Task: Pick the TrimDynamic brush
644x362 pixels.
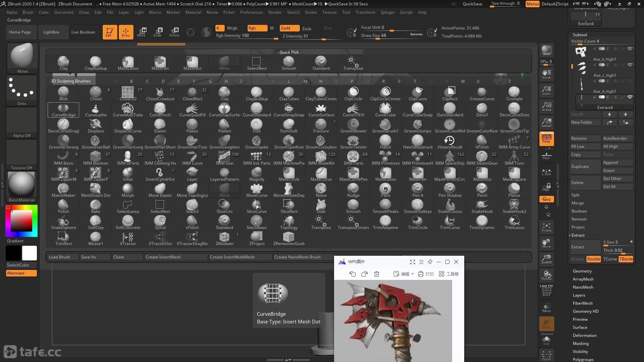Action: (x=482, y=223)
